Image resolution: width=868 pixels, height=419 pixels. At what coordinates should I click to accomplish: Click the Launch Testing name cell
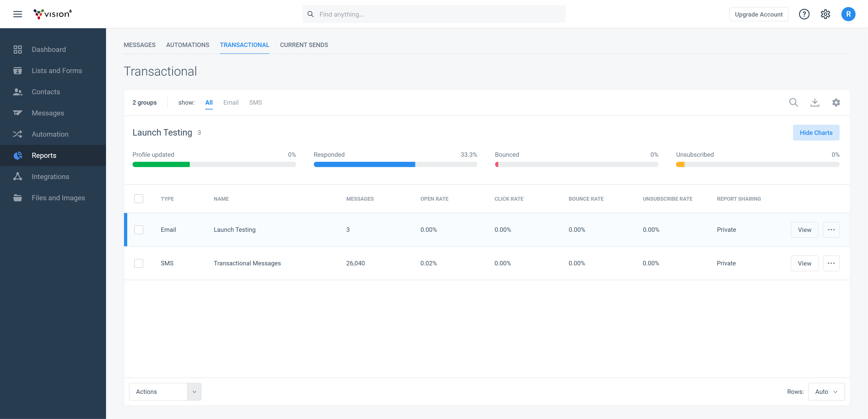pyautogui.click(x=235, y=230)
